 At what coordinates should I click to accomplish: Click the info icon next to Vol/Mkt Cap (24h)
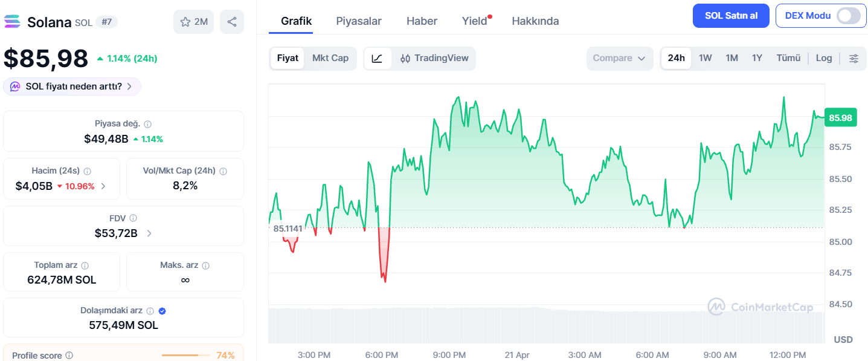(x=223, y=171)
